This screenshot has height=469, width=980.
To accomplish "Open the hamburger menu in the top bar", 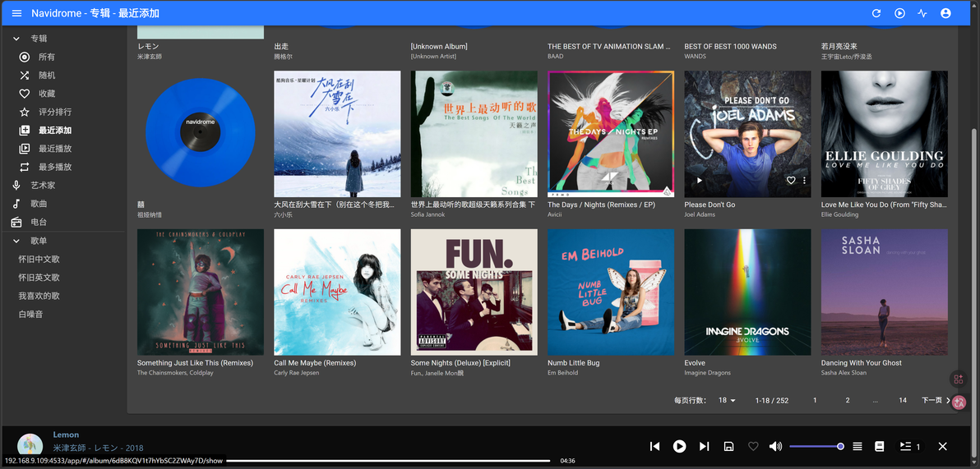I will point(17,13).
